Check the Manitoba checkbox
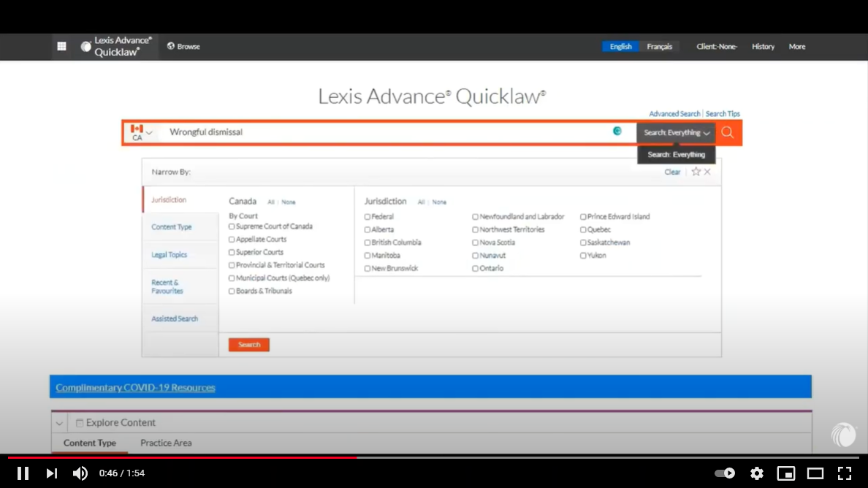 367,256
